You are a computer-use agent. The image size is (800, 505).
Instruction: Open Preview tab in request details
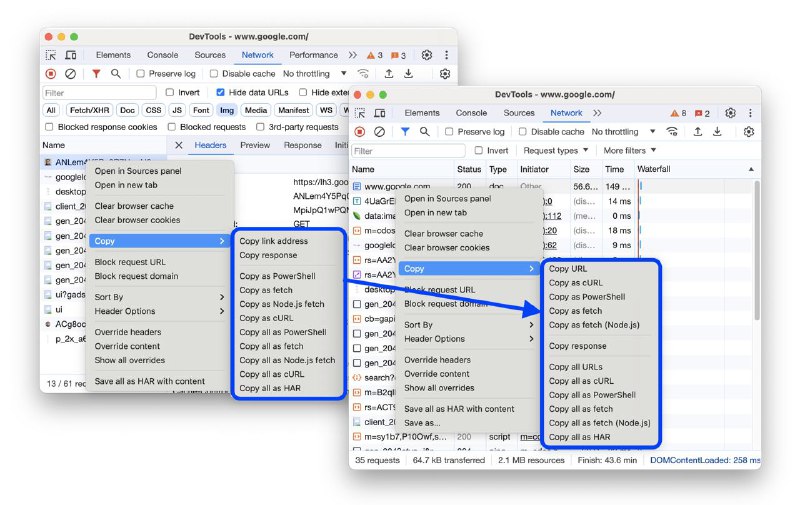(x=255, y=145)
